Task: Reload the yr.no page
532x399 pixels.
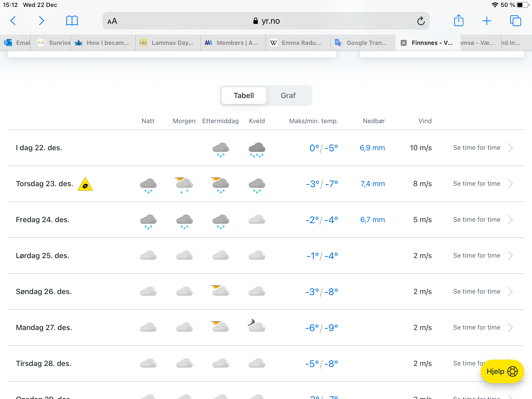Action: [x=421, y=21]
